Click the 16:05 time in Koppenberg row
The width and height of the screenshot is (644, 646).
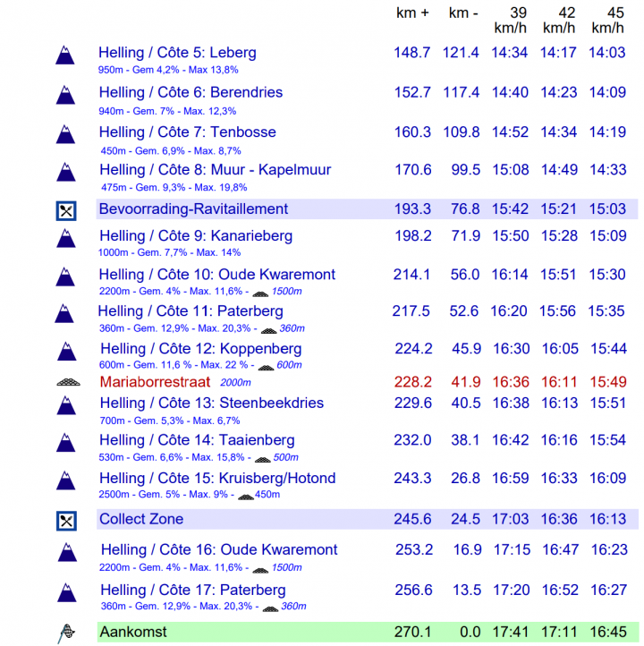[560, 349]
